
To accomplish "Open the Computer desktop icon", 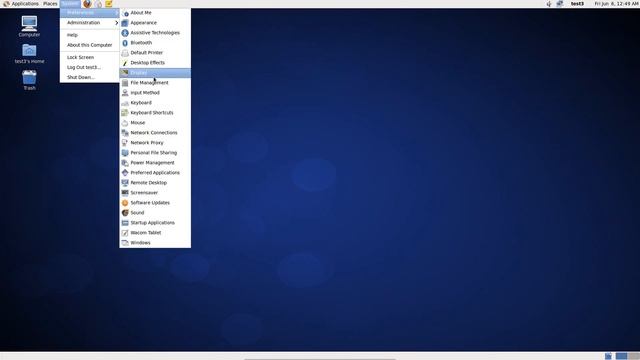I will [x=29, y=26].
